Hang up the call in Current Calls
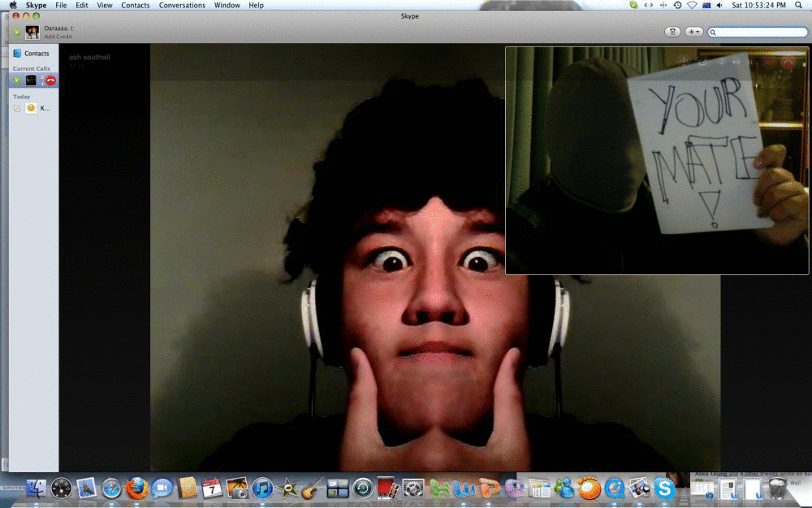The height and width of the screenshot is (508, 812). coord(50,80)
